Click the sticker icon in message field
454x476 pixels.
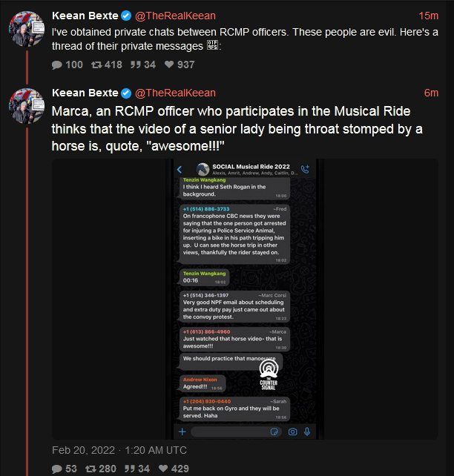coord(274,432)
